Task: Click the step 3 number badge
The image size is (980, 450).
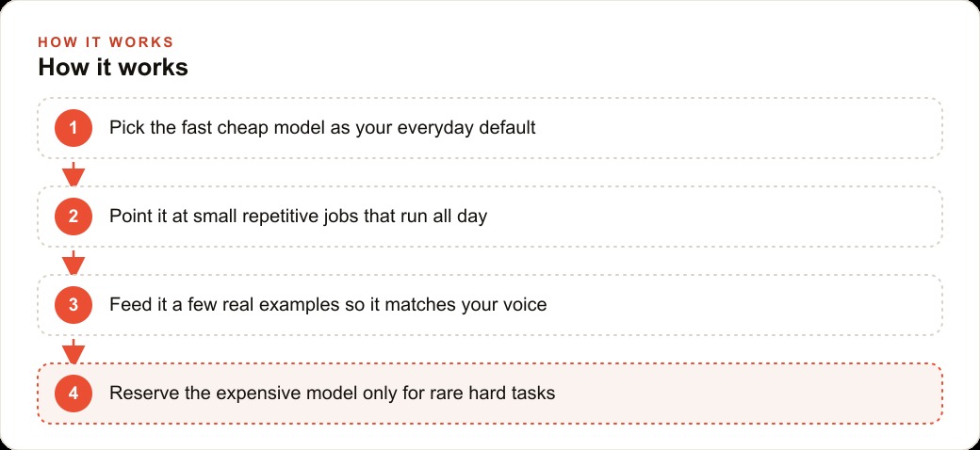Action: click(x=73, y=305)
